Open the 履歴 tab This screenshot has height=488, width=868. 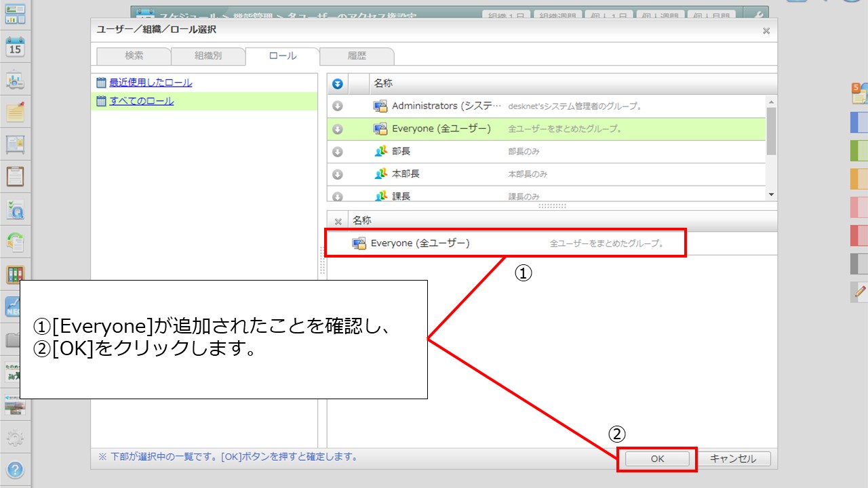tap(356, 56)
